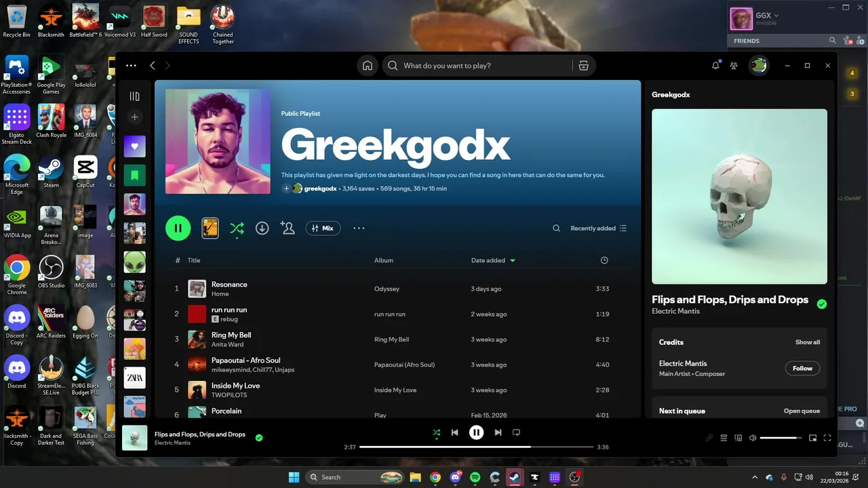Toggle liked check beside bottom track title
The width and height of the screenshot is (868, 488).
tap(259, 438)
